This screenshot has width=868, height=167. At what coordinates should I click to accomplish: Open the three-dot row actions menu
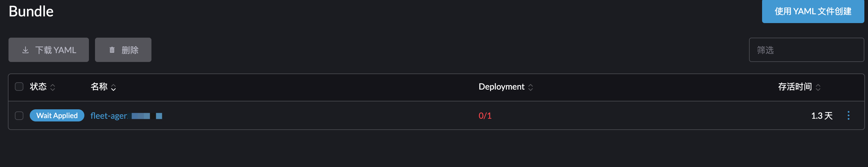[x=849, y=116]
